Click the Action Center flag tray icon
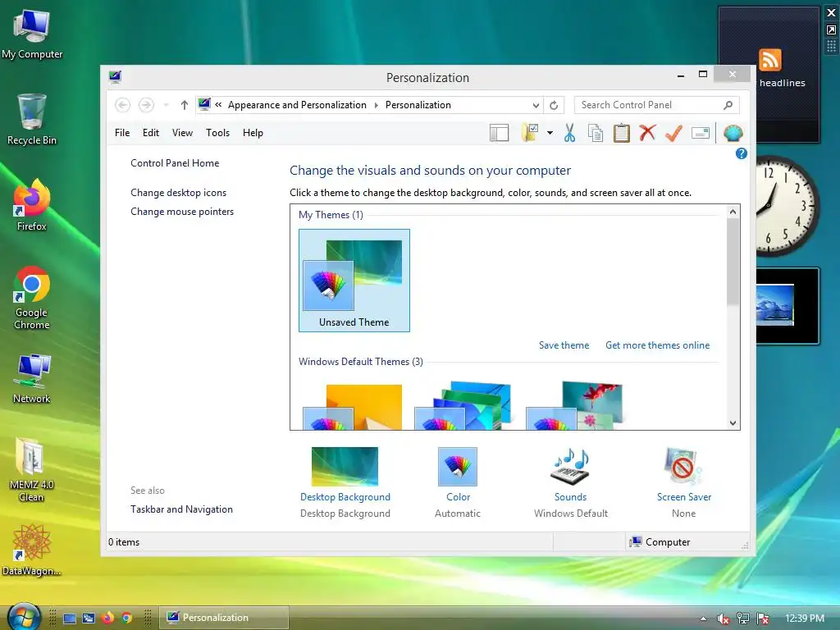Screen dimensions: 840x630 763,619
